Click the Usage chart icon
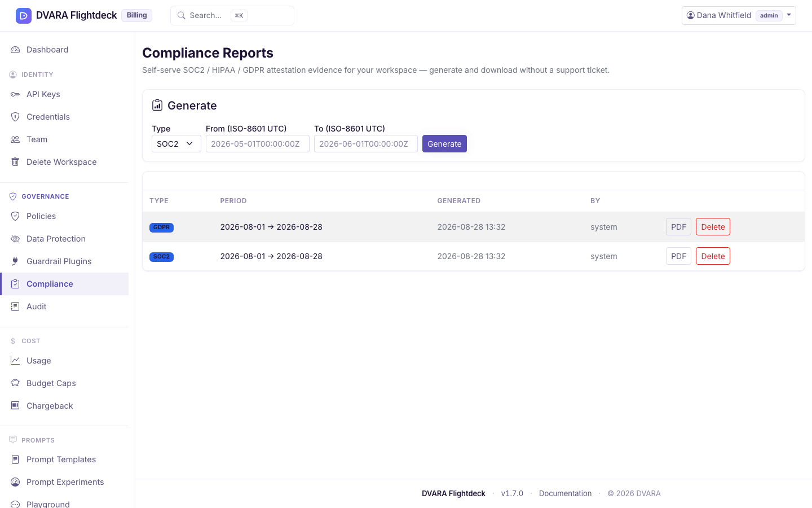Viewport: 812px width, 508px height. pos(15,361)
